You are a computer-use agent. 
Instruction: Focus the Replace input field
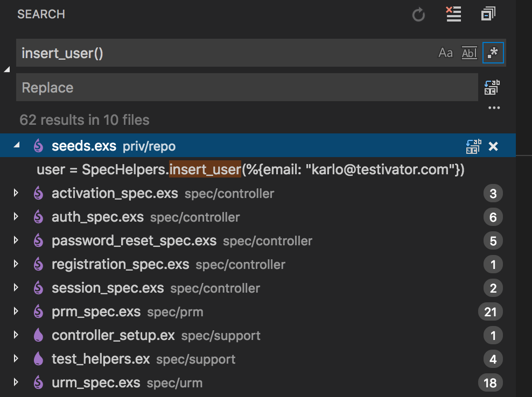[247, 88]
